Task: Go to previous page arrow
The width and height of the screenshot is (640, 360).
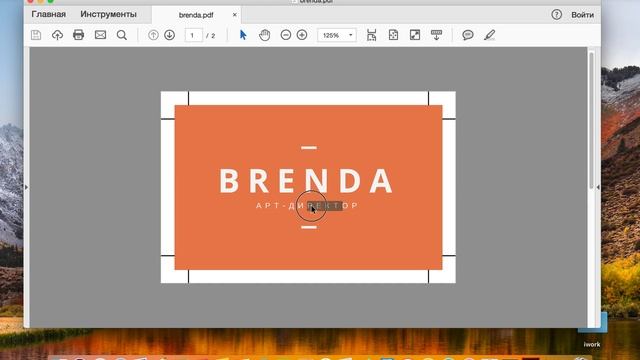Action: point(153,35)
